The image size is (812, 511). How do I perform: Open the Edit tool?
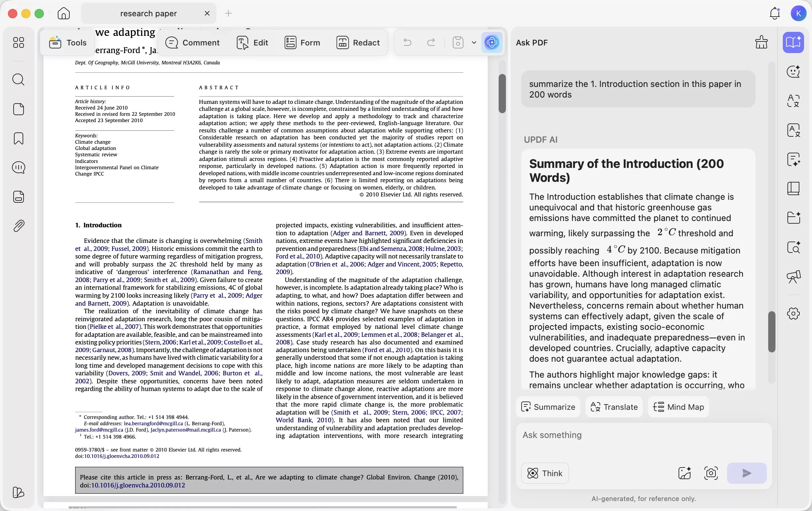point(252,43)
